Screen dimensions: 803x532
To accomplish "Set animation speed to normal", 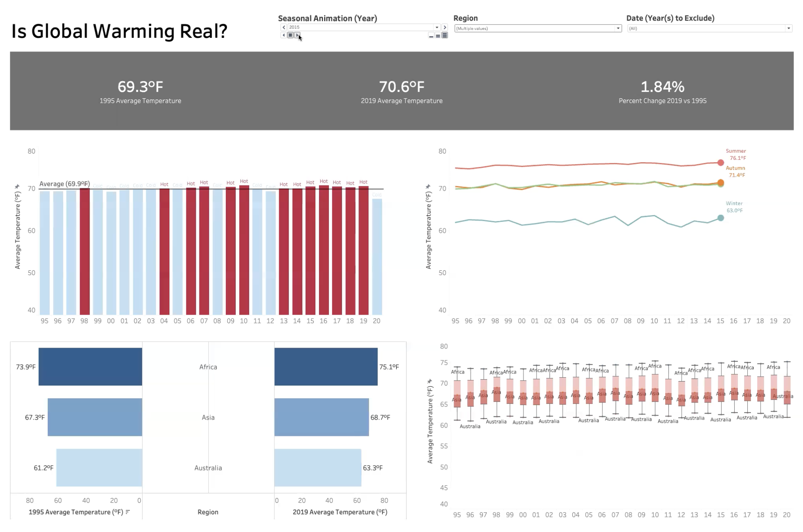I will click(x=438, y=36).
